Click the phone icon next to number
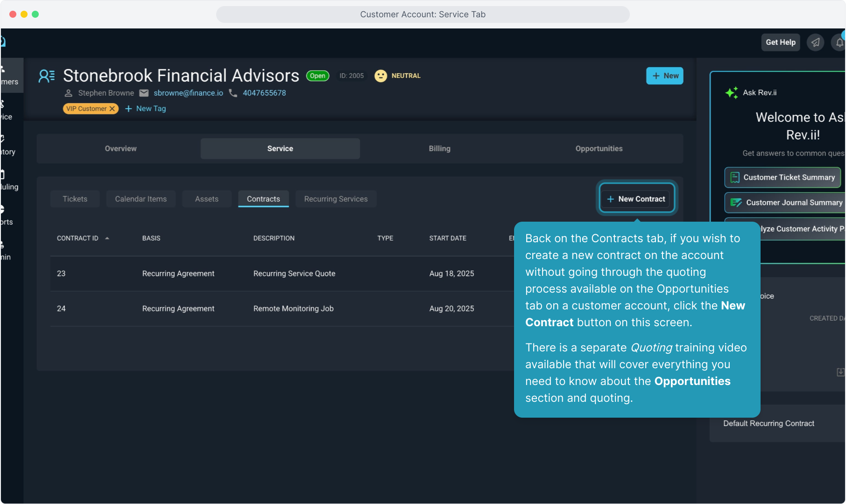 pos(233,93)
